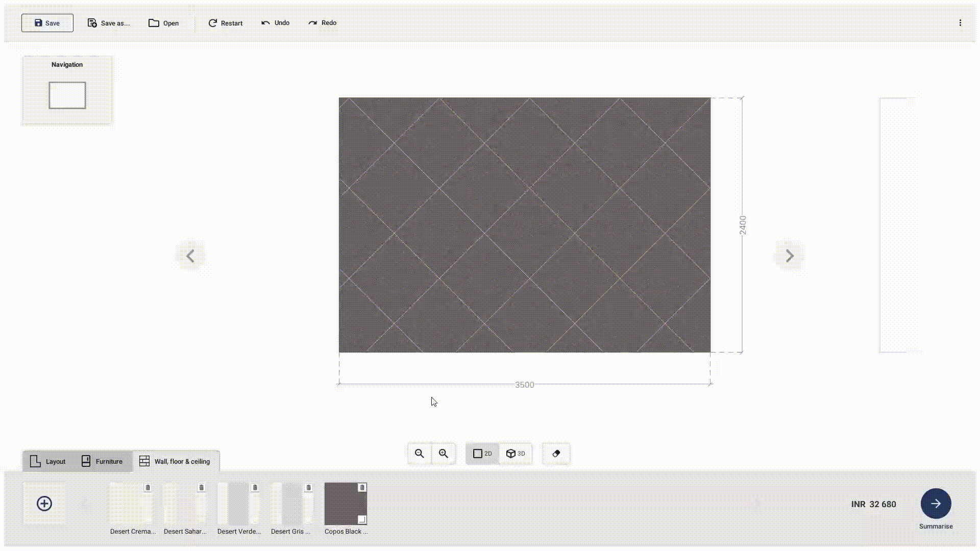980x551 pixels.
Task: Delete the Desert Crema tile via trash icon
Action: pos(148,488)
